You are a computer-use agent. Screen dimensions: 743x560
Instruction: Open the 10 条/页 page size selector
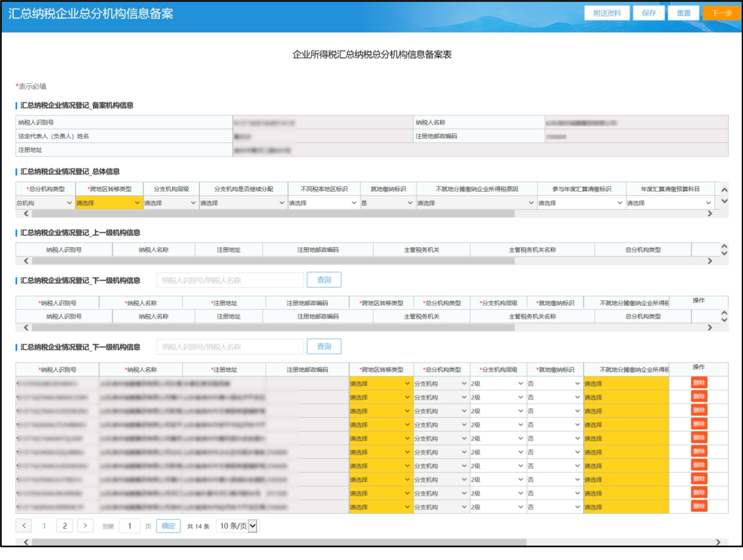pyautogui.click(x=238, y=526)
